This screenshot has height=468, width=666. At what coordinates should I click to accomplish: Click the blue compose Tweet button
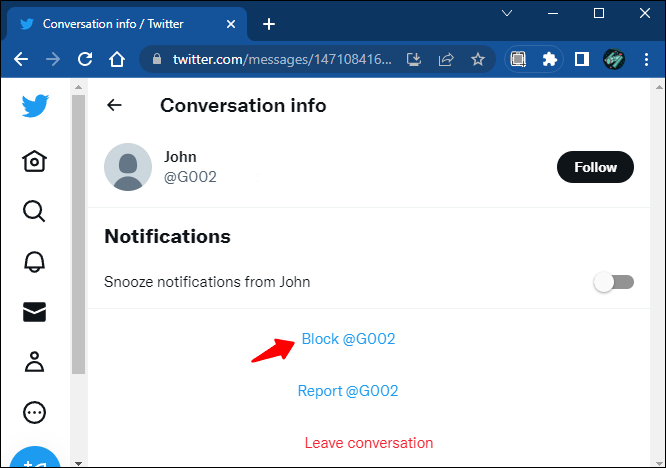(x=35, y=457)
